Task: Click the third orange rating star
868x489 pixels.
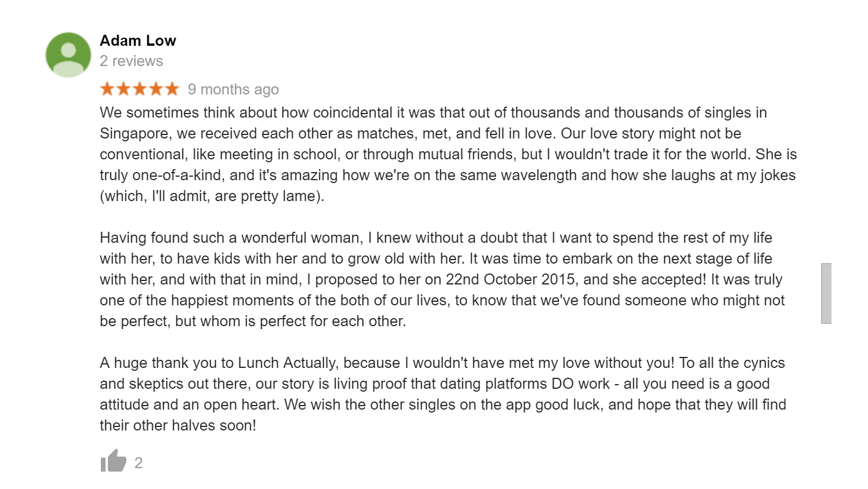Action: point(140,89)
